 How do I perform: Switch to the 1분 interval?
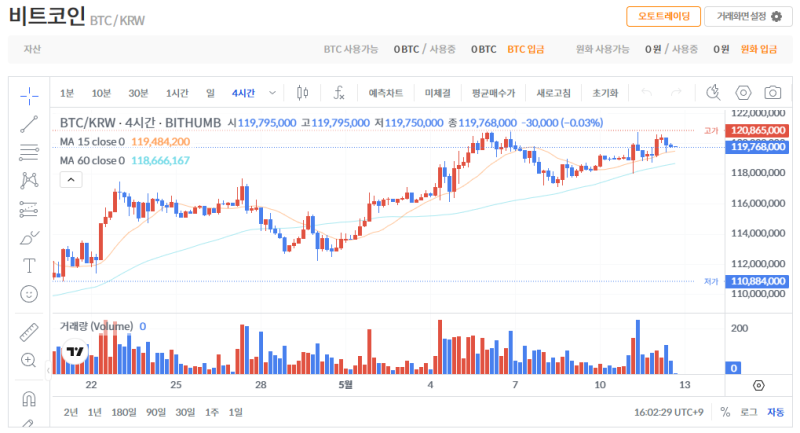[66, 93]
